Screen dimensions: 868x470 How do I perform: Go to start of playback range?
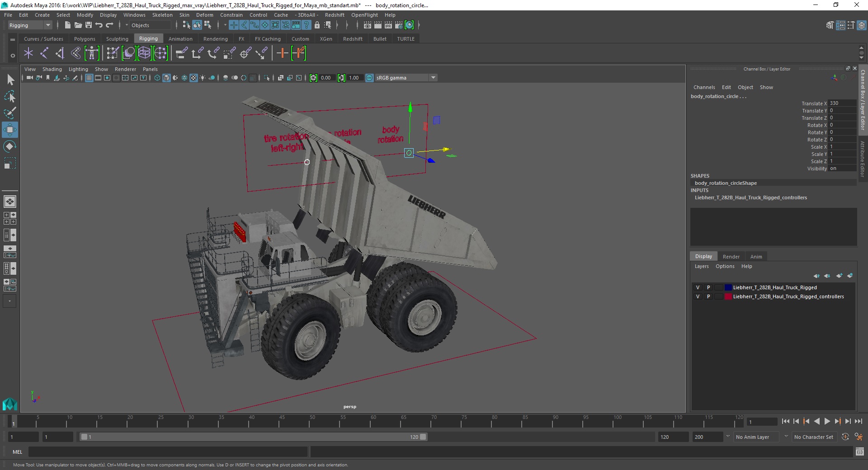pos(785,421)
